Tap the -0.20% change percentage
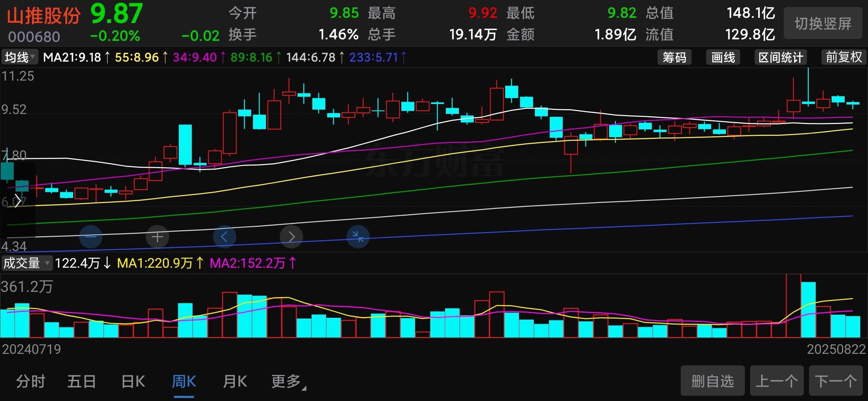Viewport: 868px width, 401px height. point(115,36)
